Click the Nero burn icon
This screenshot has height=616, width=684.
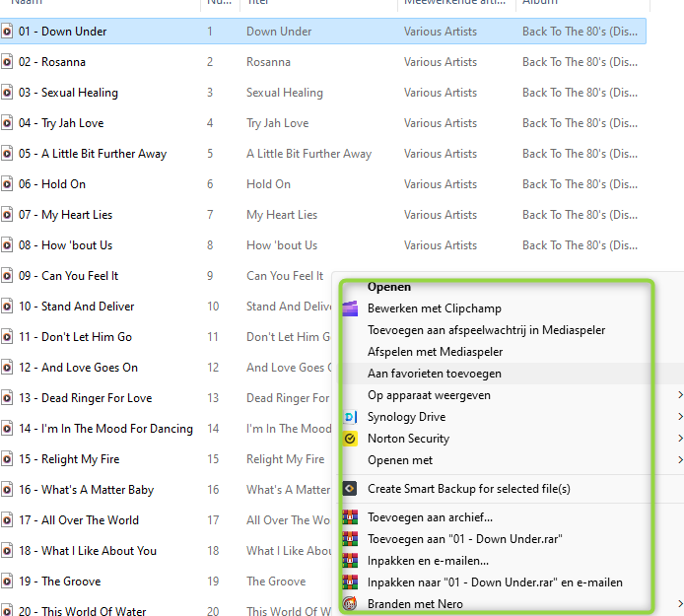(350, 604)
